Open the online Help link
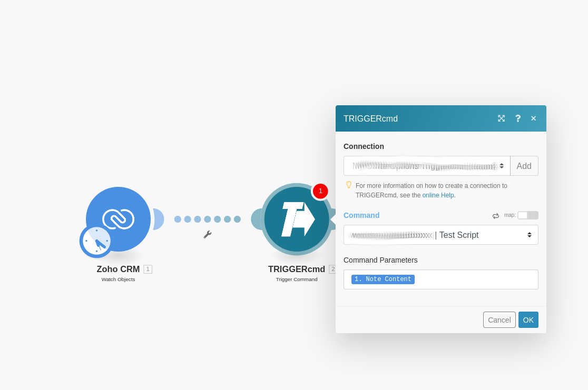 tap(438, 195)
